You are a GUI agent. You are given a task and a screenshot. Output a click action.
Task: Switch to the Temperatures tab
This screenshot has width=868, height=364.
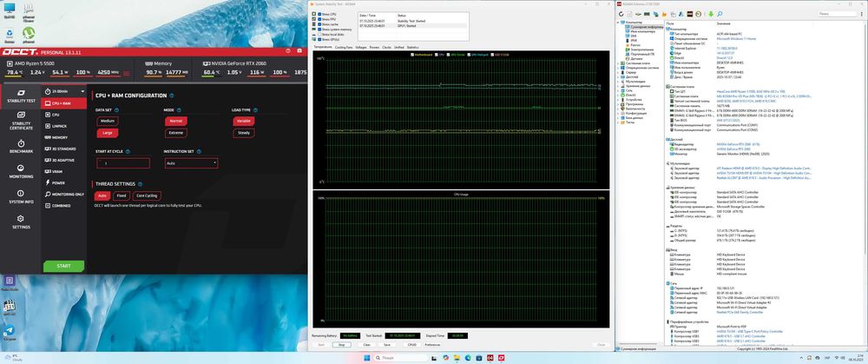323,47
